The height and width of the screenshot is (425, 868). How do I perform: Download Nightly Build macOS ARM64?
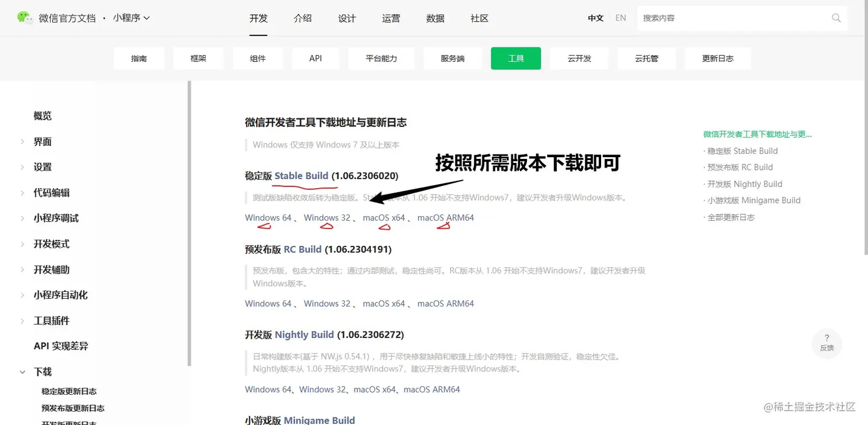(432, 389)
